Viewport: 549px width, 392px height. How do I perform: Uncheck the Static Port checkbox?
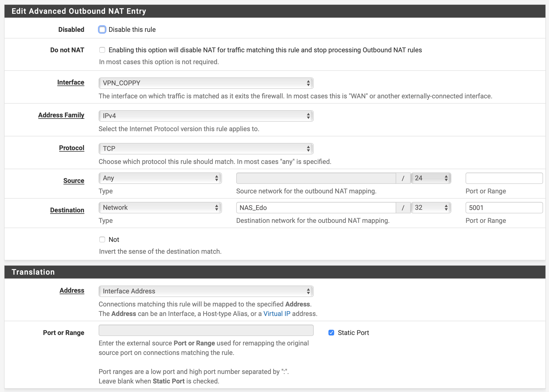[x=331, y=333]
